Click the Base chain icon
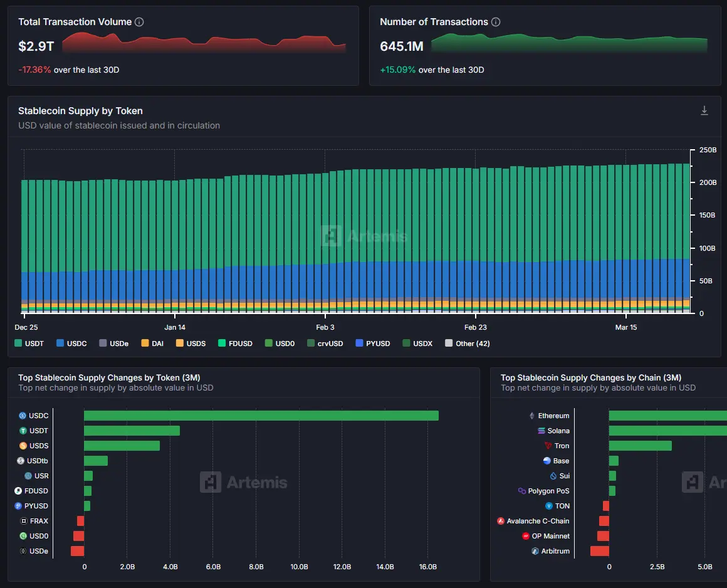The height and width of the screenshot is (588, 727). point(547,461)
